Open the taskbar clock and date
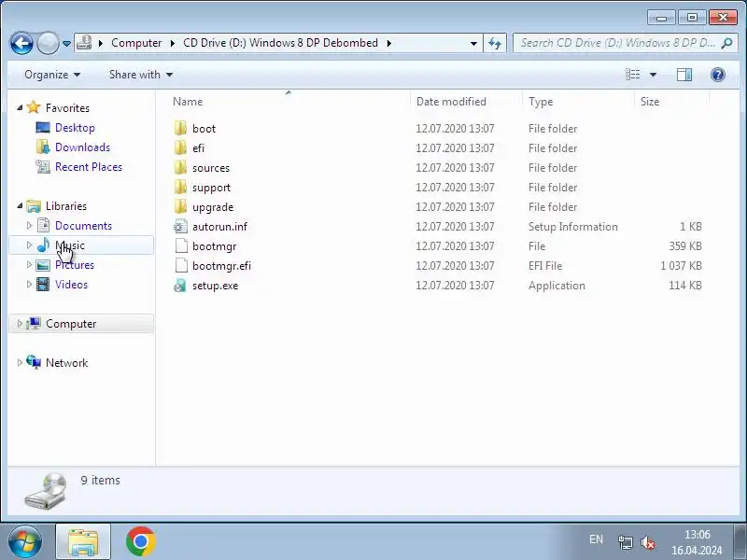The height and width of the screenshot is (560, 747). click(x=697, y=542)
